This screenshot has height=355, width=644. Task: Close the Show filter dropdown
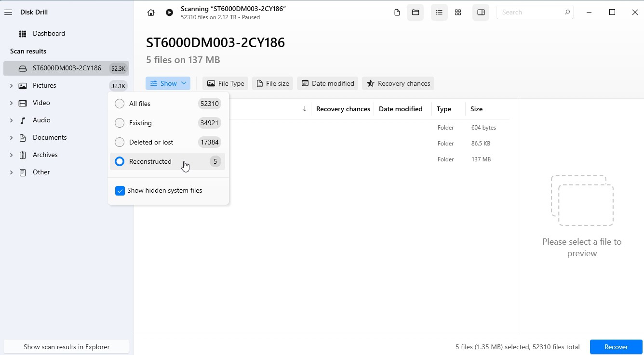168,83
